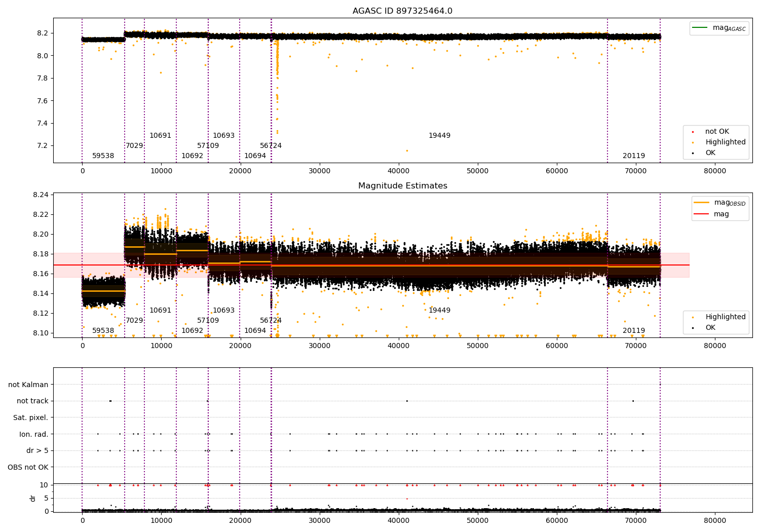
Task: Click the 'Ion. rad.' axis label
Action: coord(34,434)
